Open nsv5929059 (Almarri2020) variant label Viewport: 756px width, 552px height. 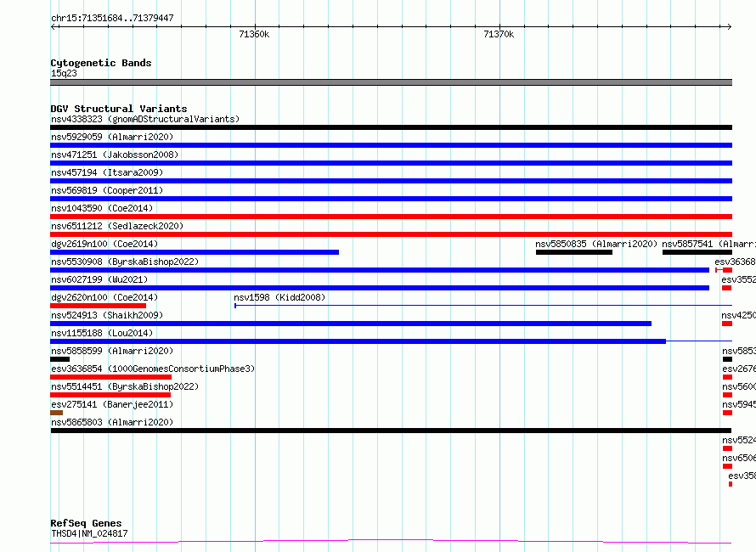pyautogui.click(x=112, y=137)
